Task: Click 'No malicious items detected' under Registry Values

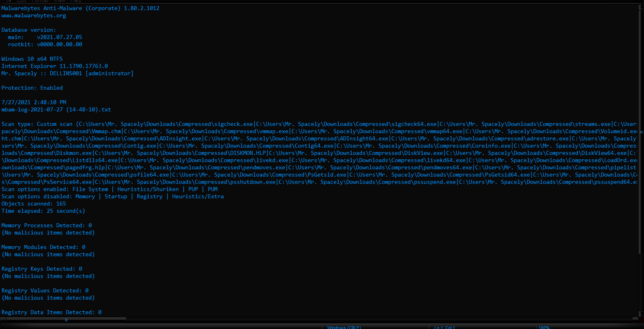Action: (x=48, y=298)
